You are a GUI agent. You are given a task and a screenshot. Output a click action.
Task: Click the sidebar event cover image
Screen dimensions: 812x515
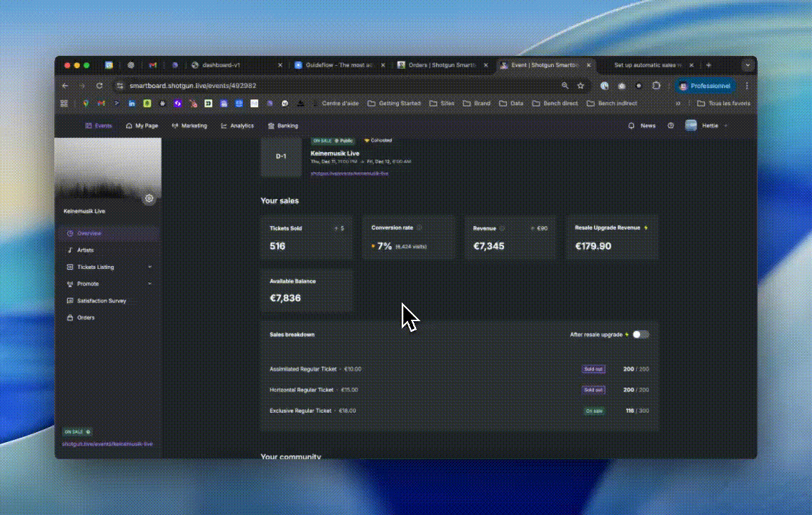(108, 169)
